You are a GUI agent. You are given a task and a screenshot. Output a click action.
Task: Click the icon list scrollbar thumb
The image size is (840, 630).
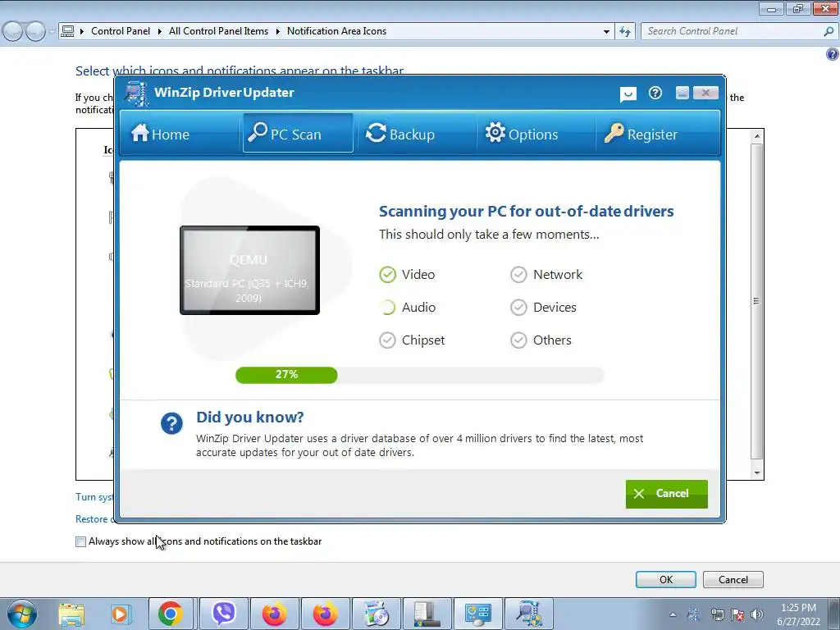click(x=756, y=301)
